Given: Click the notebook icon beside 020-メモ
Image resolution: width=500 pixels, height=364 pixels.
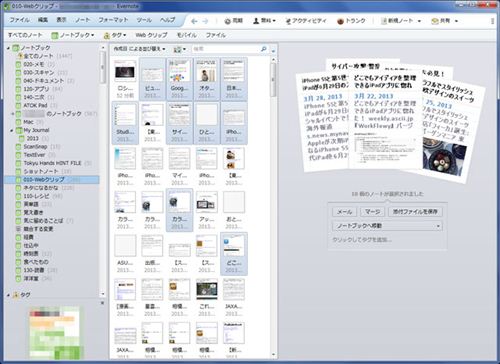Looking at the screenshot, I should coord(19,64).
